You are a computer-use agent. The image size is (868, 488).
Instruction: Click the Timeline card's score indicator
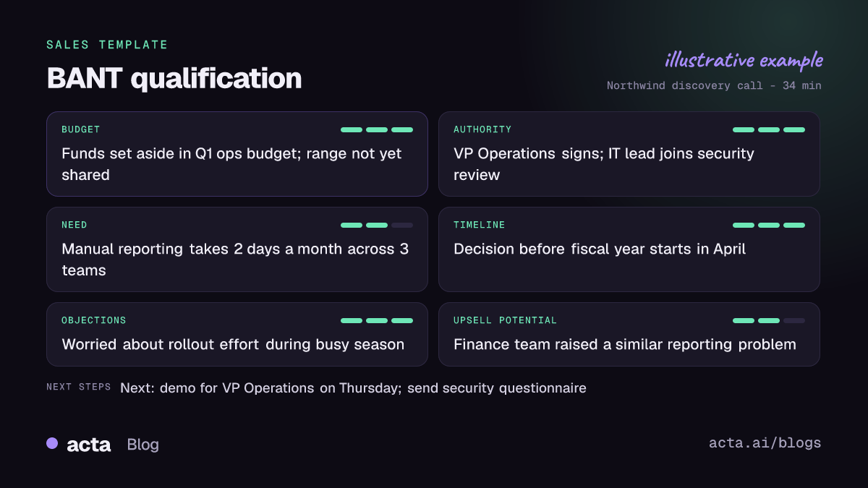769,226
